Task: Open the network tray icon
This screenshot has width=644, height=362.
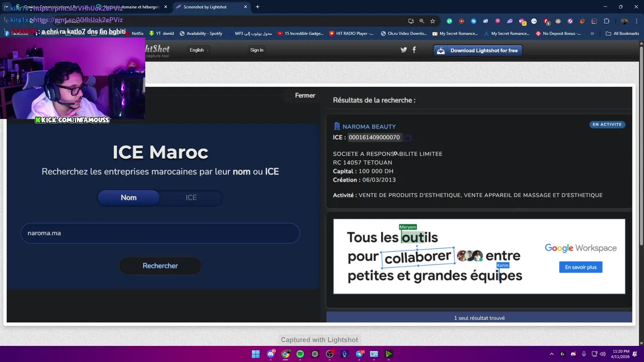Action: tap(594, 354)
